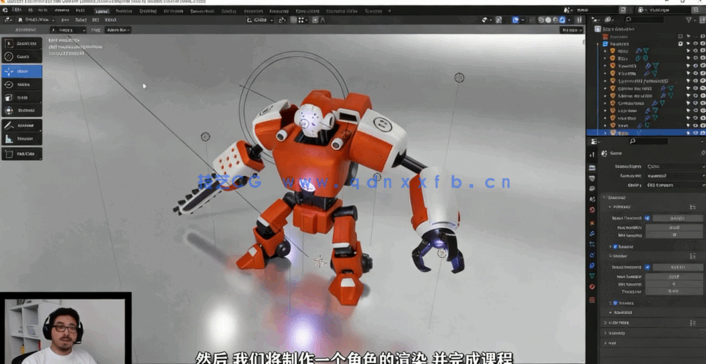Click the outliner search field
Viewport: 706px width, 364px height.
[x=644, y=20]
